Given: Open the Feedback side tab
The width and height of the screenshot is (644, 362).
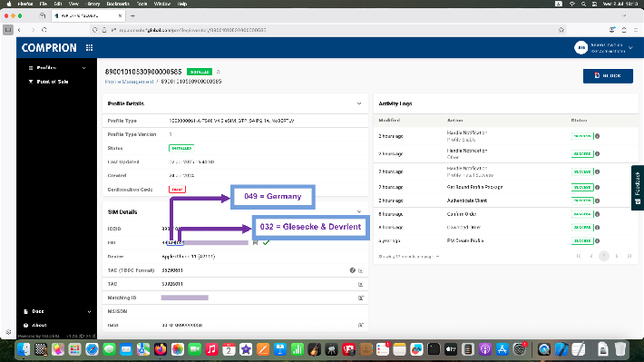Looking at the screenshot, I should pyautogui.click(x=638, y=188).
